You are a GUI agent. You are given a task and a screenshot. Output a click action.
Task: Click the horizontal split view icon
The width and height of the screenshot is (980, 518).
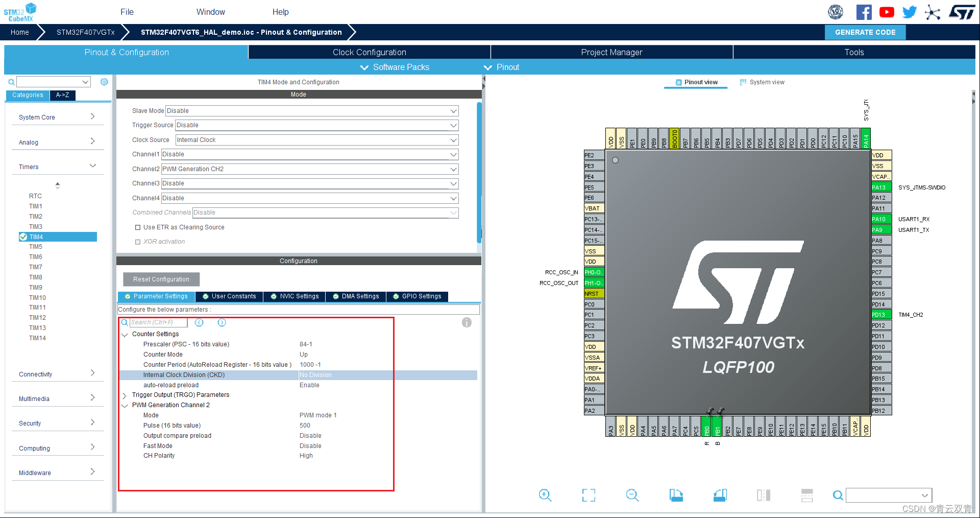click(x=807, y=495)
